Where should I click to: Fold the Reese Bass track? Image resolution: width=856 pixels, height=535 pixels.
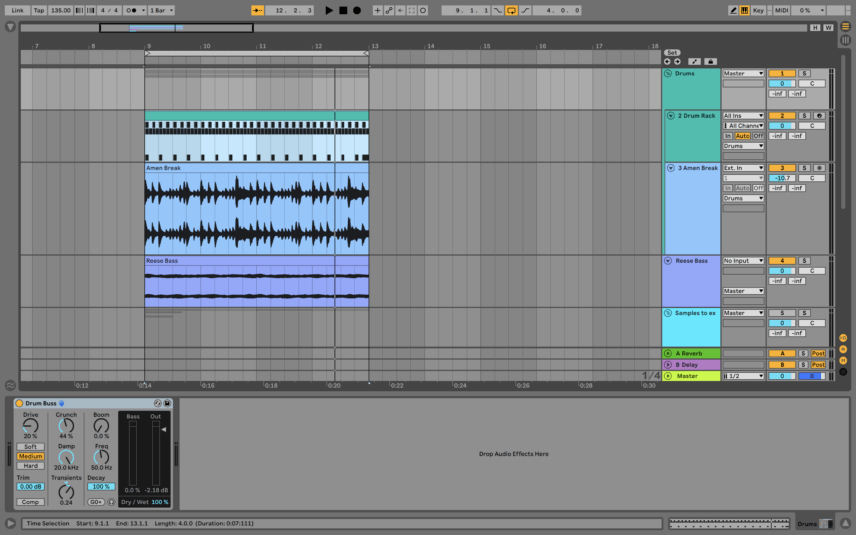pyautogui.click(x=668, y=261)
